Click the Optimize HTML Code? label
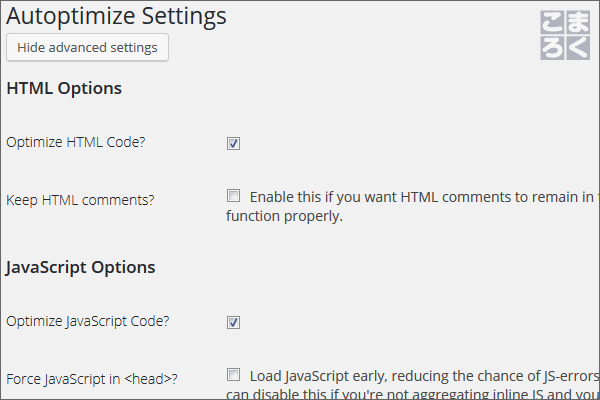600x400 pixels. (76, 142)
